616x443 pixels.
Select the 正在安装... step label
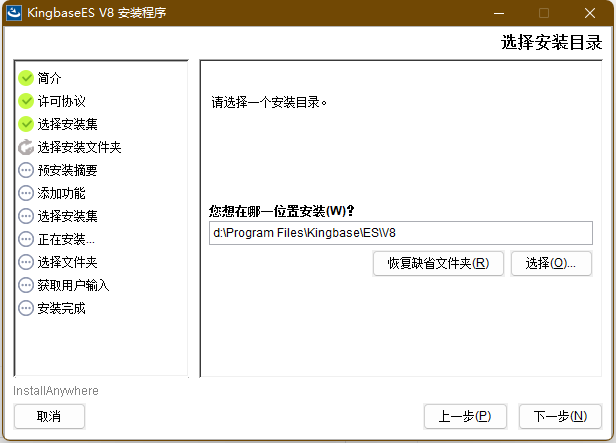point(66,239)
